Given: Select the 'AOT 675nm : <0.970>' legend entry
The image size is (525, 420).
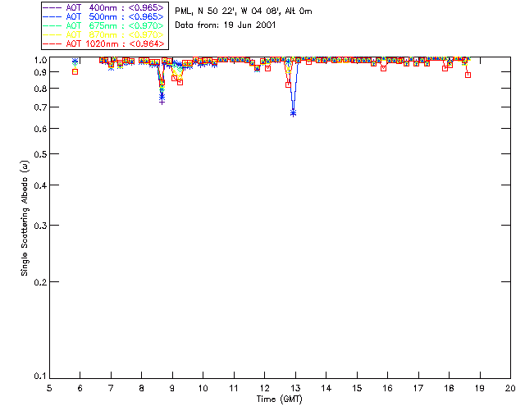Looking at the screenshot, I should [103, 25].
